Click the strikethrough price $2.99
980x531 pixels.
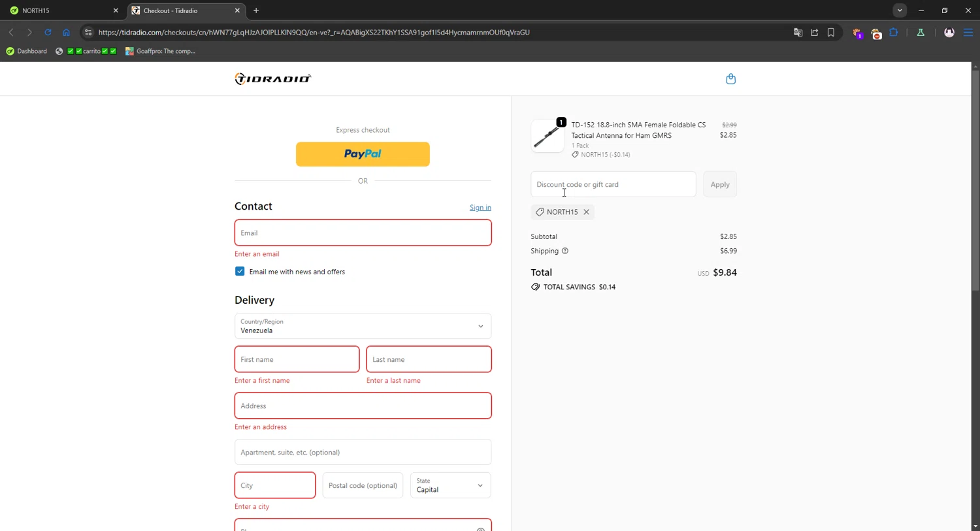[729, 125]
